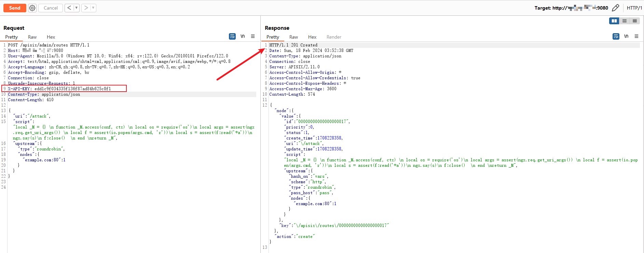This screenshot has height=253, width=644.
Task: Toggle word wrap icon in Response
Action: click(616, 36)
